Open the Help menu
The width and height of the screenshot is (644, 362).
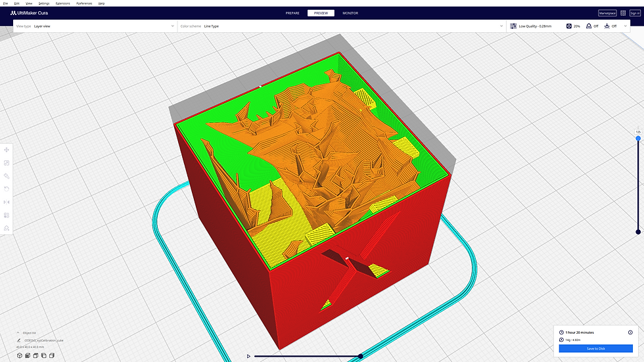click(x=101, y=3)
